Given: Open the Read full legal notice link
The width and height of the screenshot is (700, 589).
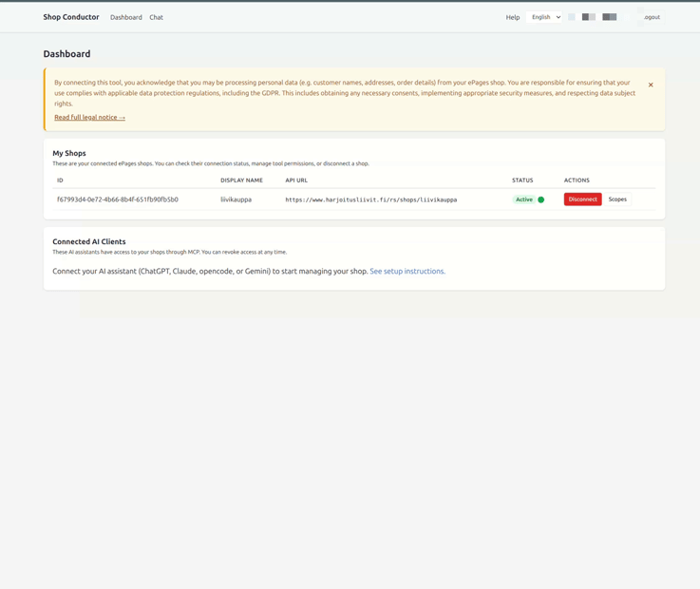Looking at the screenshot, I should 89,118.
